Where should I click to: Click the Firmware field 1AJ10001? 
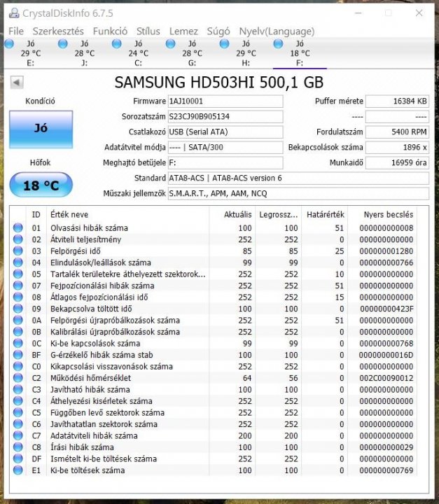(225, 101)
